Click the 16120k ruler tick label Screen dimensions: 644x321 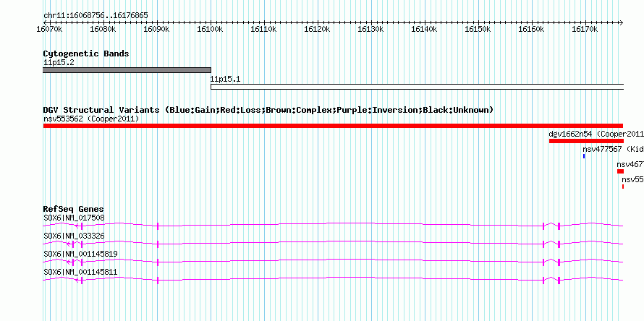317,30
